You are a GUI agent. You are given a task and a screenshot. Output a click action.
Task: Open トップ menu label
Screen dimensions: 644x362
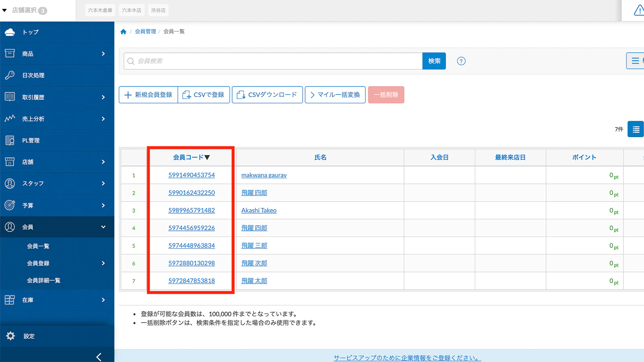click(31, 32)
